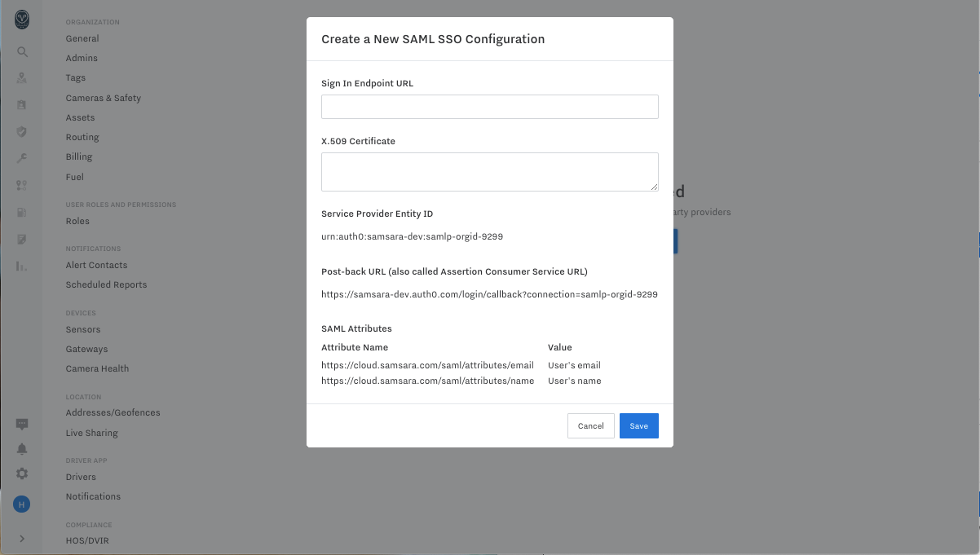Open Drivers under Driver App
Screen dimensions: 980x555
click(81, 477)
